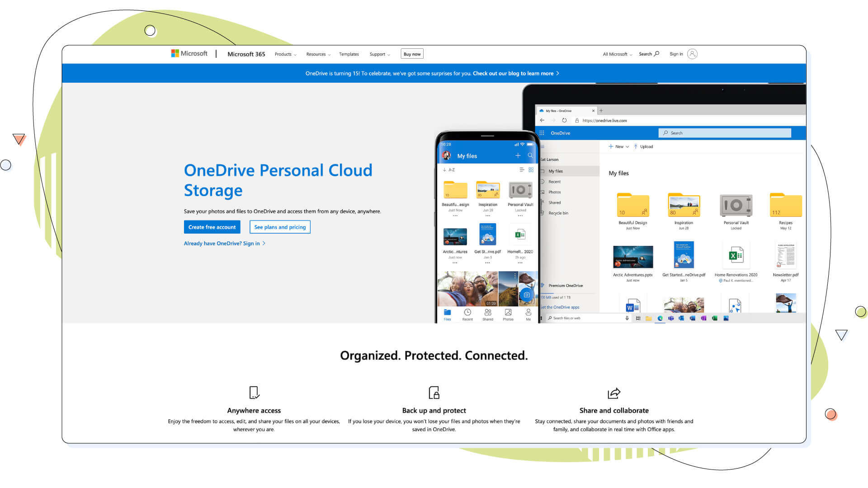Select My files in OneDrive sidebar
The width and height of the screenshot is (868, 488).
click(570, 171)
